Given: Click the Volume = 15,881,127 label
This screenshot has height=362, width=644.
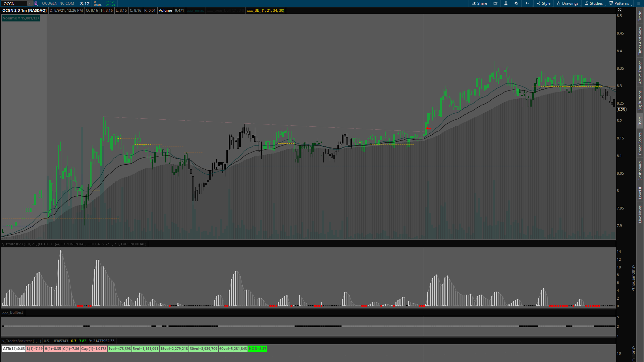Looking at the screenshot, I should [x=21, y=18].
